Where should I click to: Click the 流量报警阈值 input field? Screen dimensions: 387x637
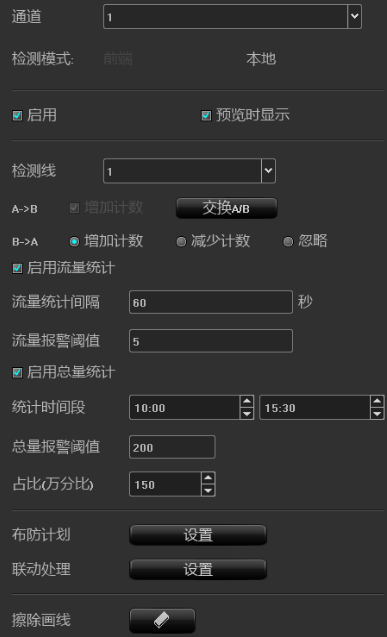211,341
